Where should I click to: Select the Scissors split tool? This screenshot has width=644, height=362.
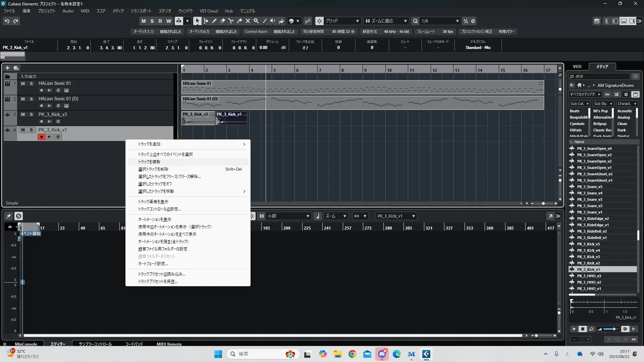tap(231, 21)
